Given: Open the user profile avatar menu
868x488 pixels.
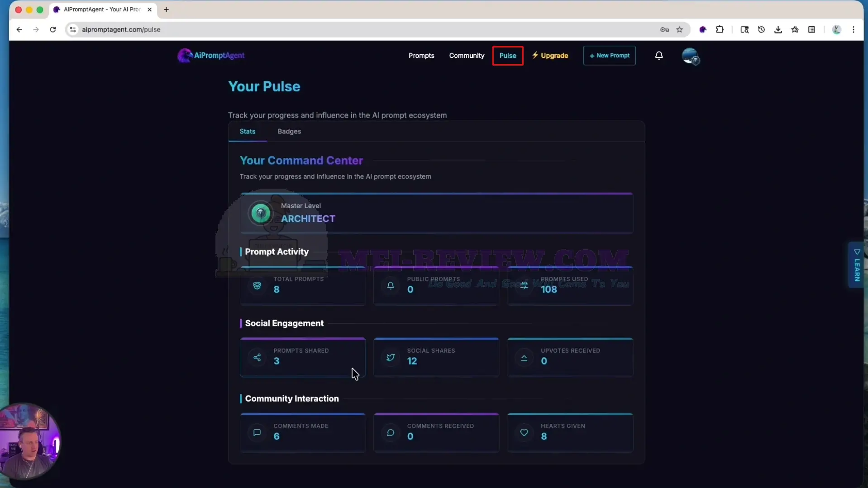Looking at the screenshot, I should pyautogui.click(x=691, y=56).
